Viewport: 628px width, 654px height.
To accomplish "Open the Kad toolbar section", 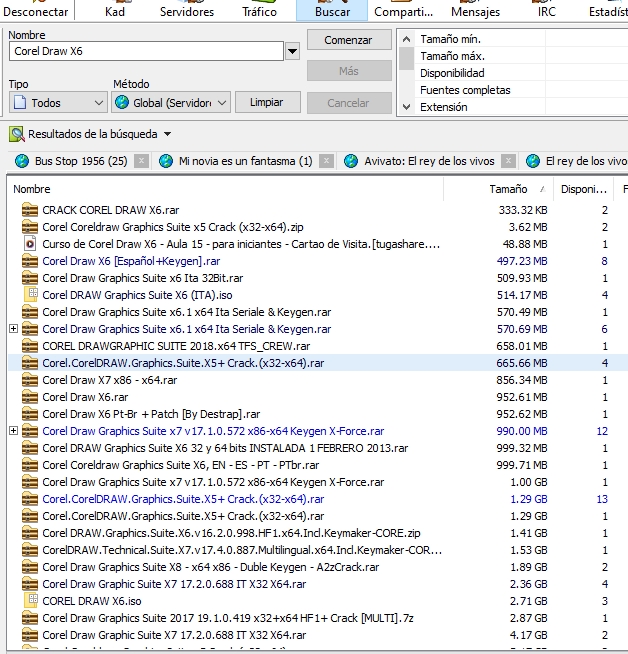I will (x=115, y=10).
